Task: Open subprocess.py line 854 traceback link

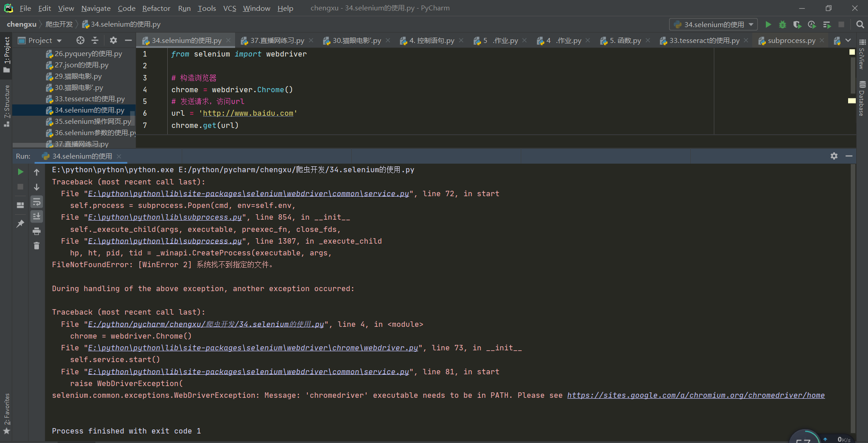Action: click(x=165, y=217)
